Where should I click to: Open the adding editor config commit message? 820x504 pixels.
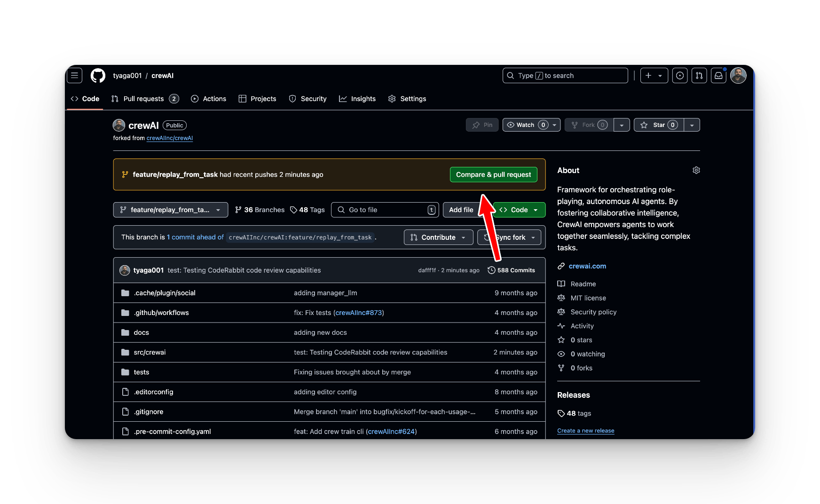(325, 392)
